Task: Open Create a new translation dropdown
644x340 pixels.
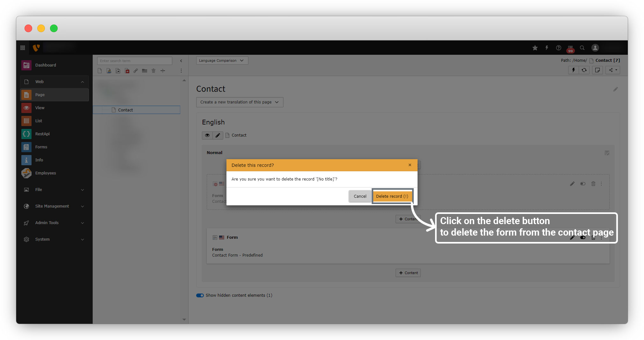Action: (x=240, y=102)
